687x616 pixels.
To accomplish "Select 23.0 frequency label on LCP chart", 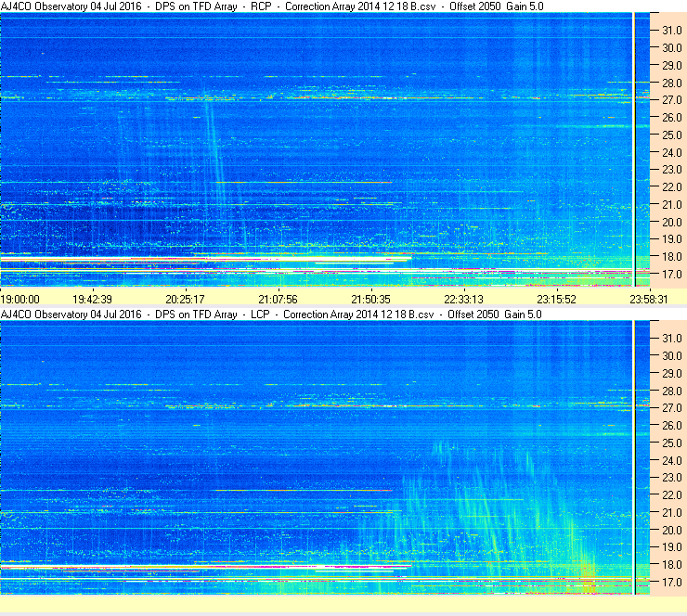I will tap(672, 478).
